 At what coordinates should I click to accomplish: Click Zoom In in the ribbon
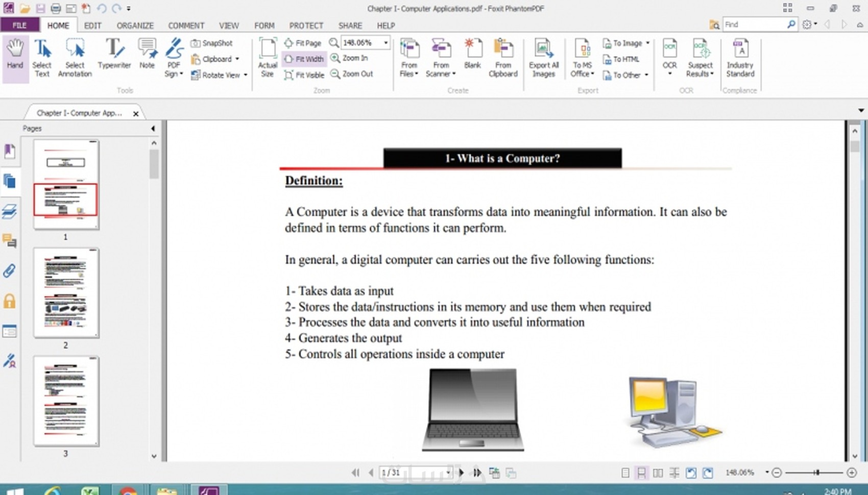pos(349,58)
